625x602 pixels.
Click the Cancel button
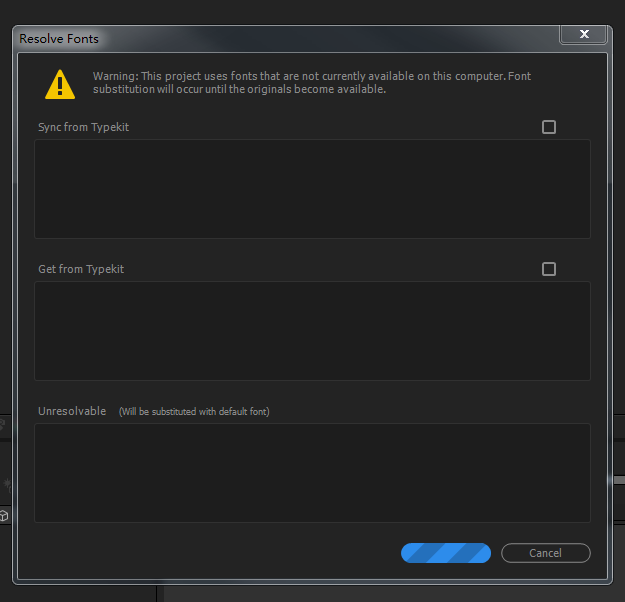pos(545,553)
